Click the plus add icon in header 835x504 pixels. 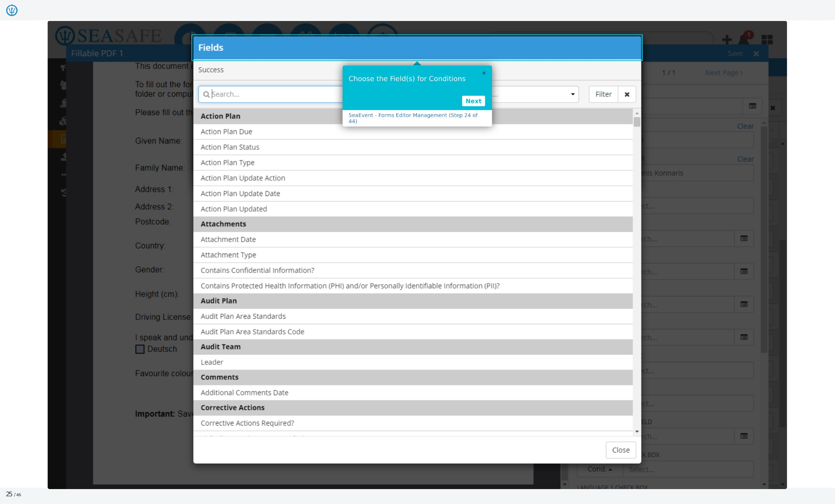(727, 40)
